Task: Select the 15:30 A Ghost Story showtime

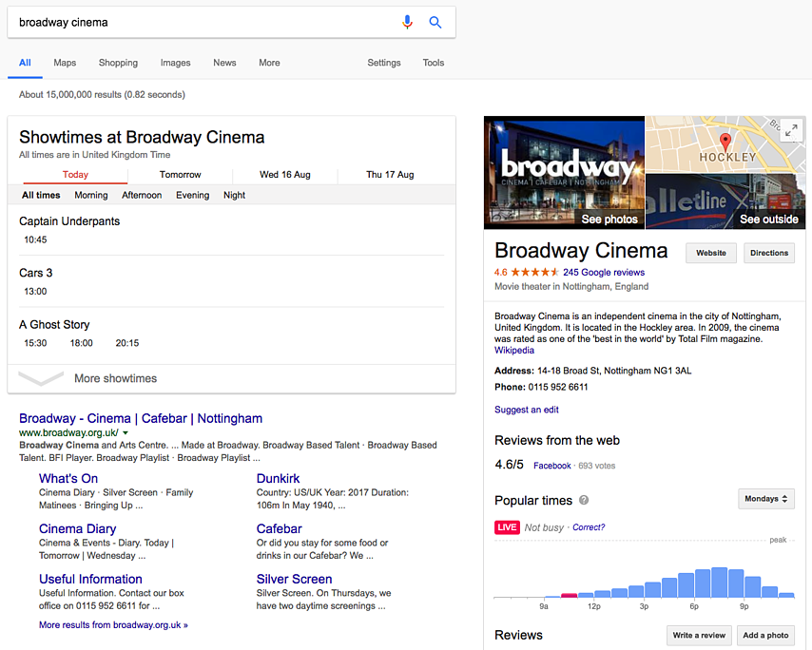Action: click(35, 343)
